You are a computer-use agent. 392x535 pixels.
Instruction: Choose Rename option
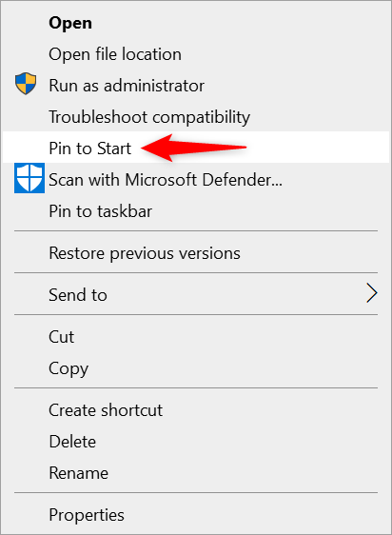coord(196,473)
